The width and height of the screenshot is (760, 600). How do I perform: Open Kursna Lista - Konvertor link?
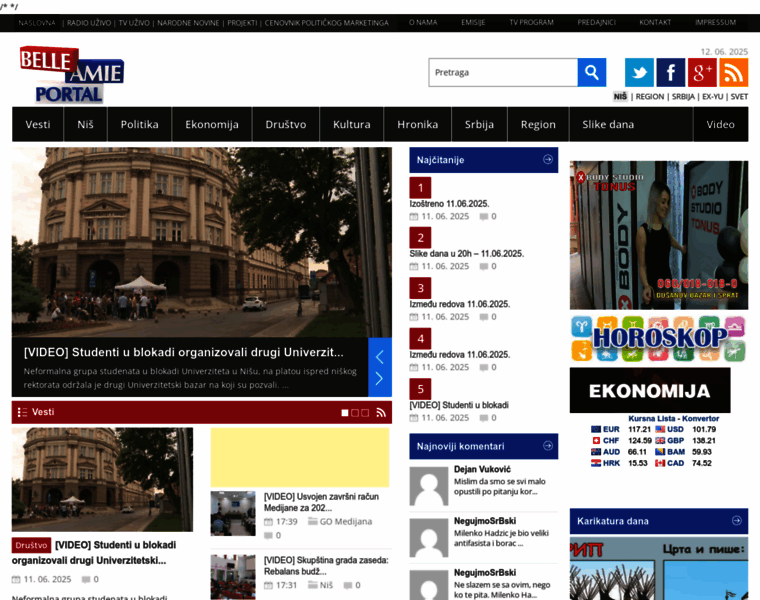[x=673, y=418]
